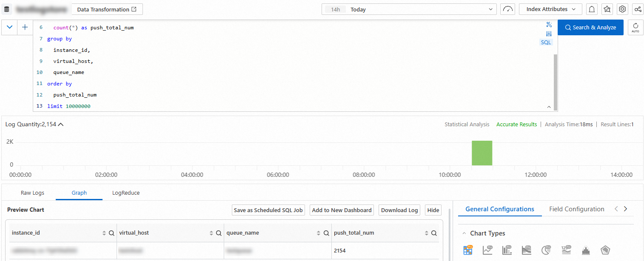Sort the instance_id column
The image size is (644, 261).
tap(104, 233)
